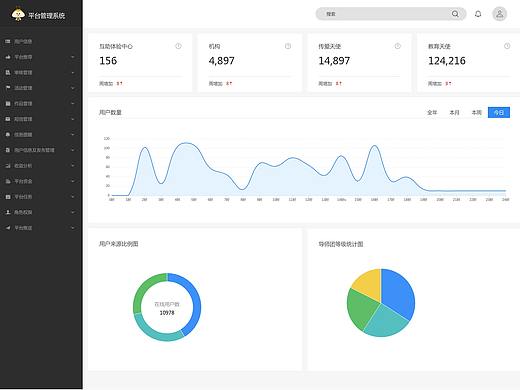
Task: Expand the 活动管理 submenu chevron
Action: pos(73,88)
